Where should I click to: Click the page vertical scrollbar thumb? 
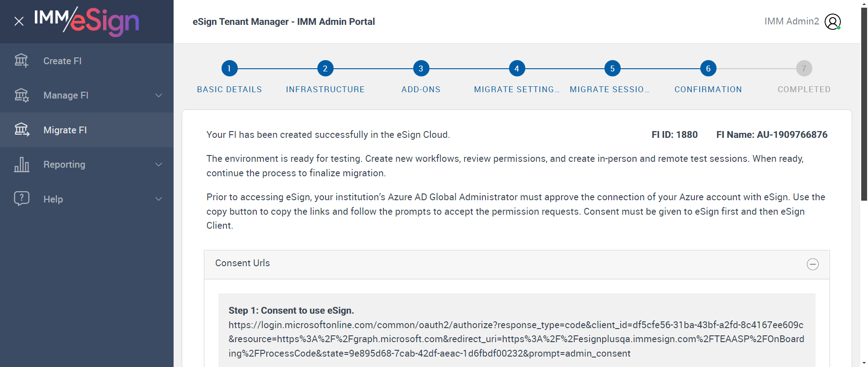coord(864,104)
